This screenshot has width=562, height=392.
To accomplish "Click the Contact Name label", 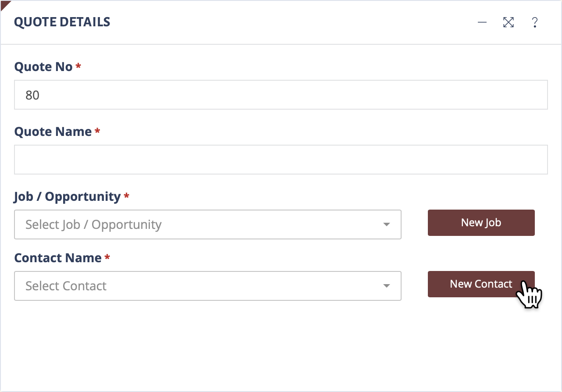I will pyautogui.click(x=58, y=258).
